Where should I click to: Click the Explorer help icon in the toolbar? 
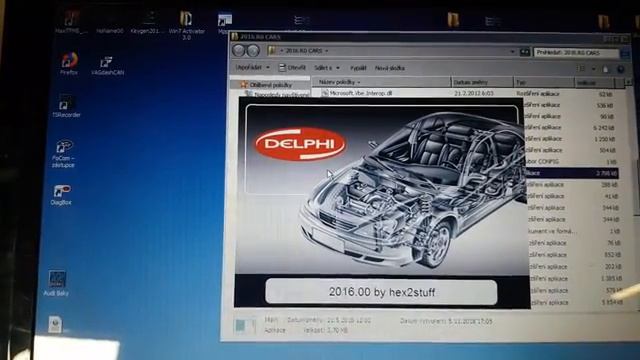[620, 69]
